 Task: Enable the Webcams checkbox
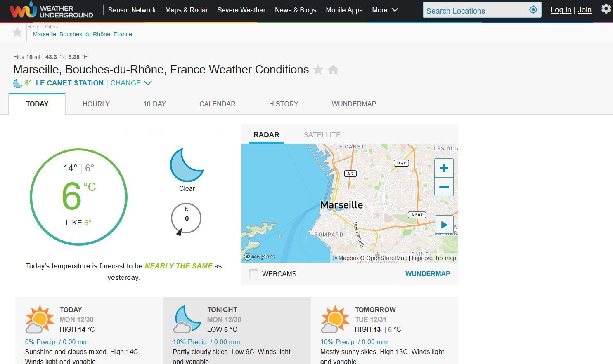click(x=253, y=274)
